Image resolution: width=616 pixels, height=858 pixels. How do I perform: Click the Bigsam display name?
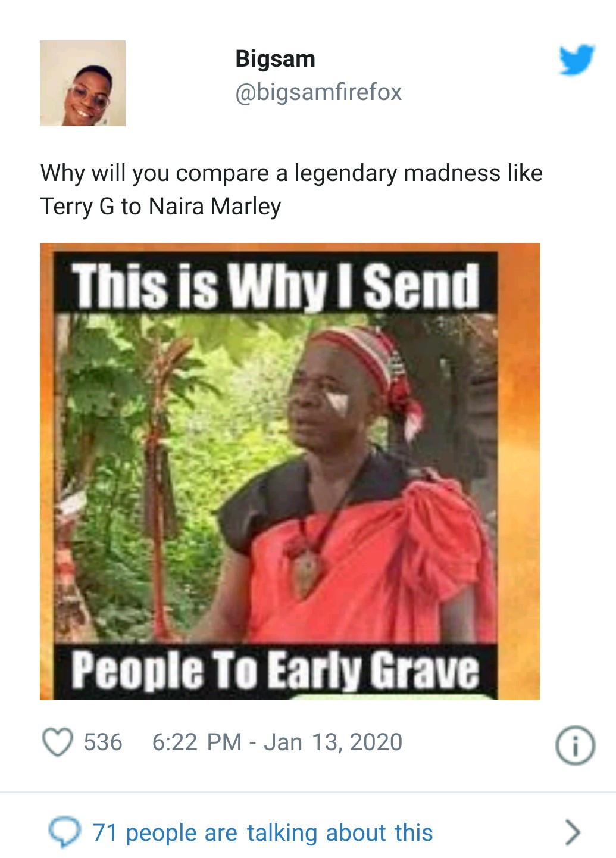[x=275, y=59]
